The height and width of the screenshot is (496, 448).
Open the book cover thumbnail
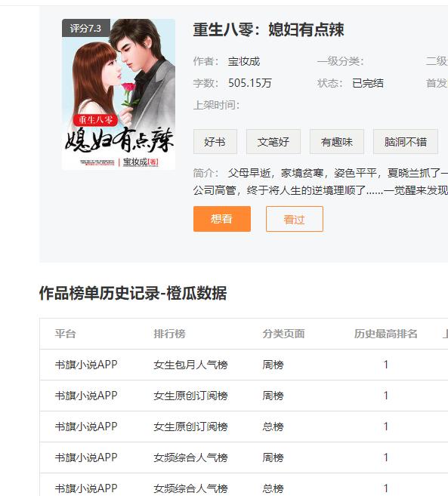coord(119,94)
